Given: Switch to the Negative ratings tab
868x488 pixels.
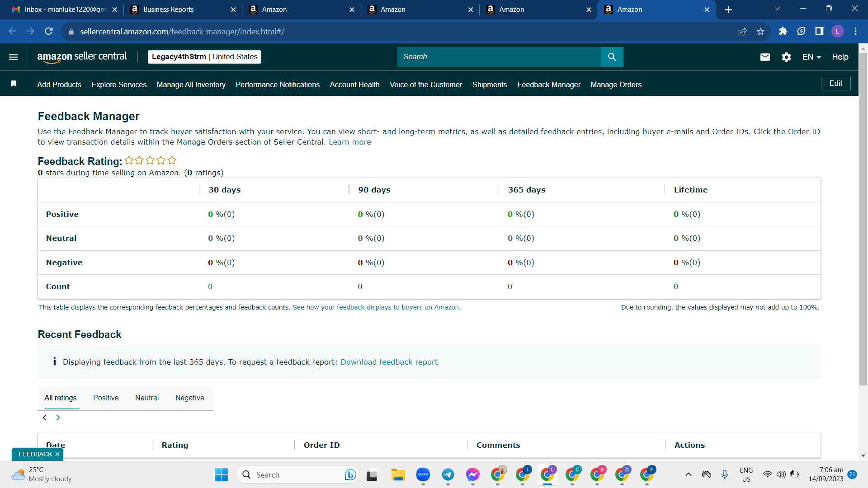Looking at the screenshot, I should 189,398.
